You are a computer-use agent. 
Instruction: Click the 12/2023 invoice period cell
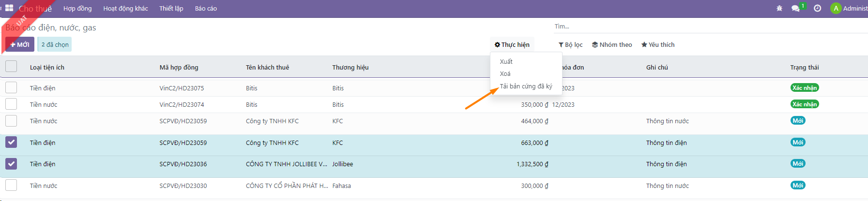(x=563, y=104)
